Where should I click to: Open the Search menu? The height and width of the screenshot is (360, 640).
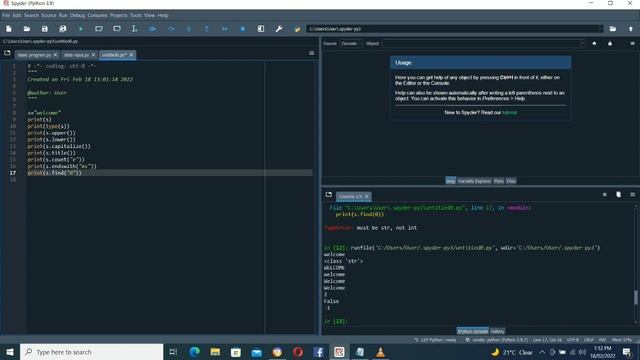point(31,15)
